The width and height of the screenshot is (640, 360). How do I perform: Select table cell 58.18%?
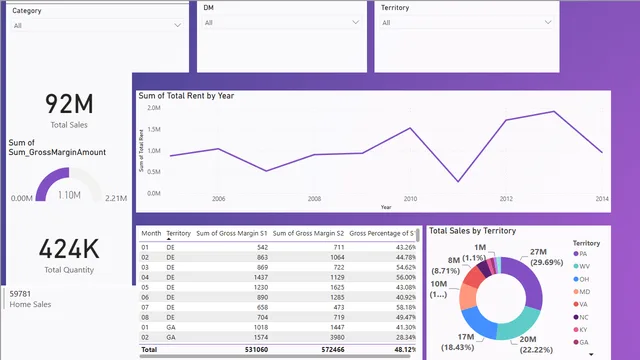pos(406,307)
